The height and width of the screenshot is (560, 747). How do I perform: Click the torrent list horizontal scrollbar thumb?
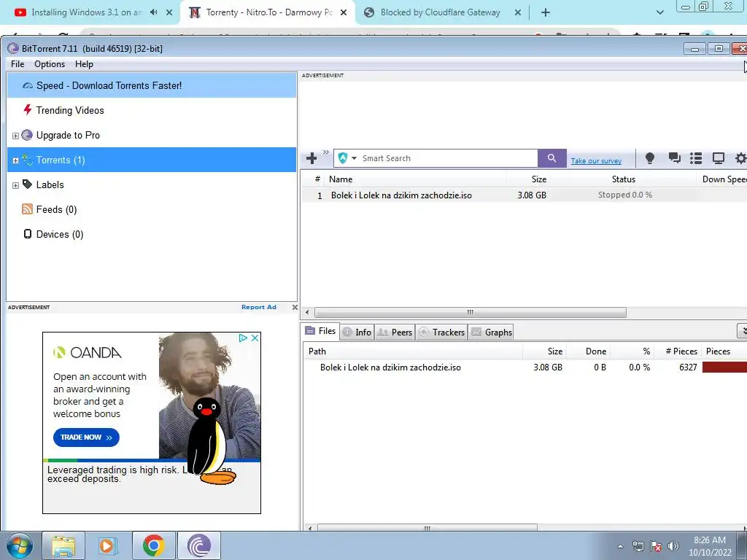pos(471,312)
